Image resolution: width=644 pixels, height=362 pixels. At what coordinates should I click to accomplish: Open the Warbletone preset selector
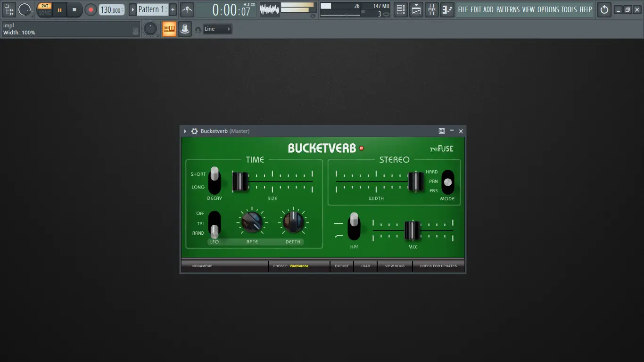299,266
